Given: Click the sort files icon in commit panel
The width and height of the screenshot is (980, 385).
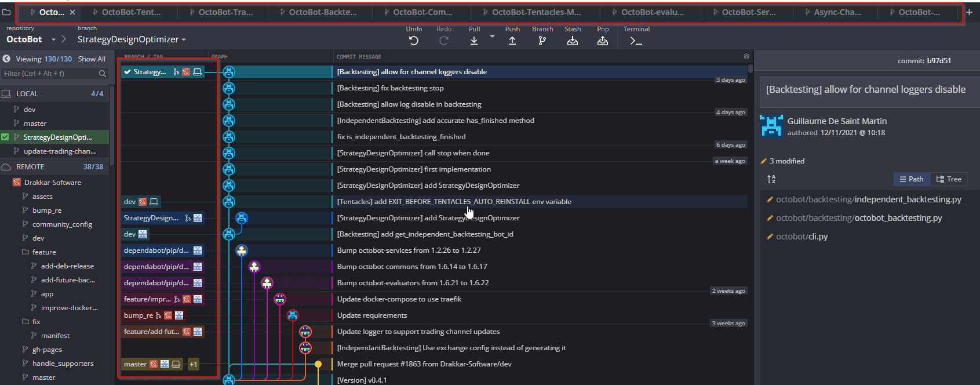Looking at the screenshot, I should pos(771,179).
